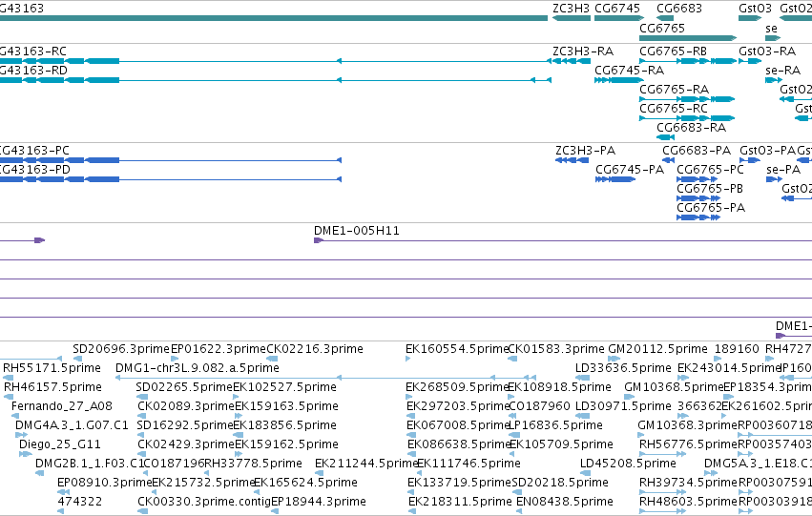Viewport: 812px width, 516px height.
Task: Click EST EK159163.5prime
Action: coord(239,416)
